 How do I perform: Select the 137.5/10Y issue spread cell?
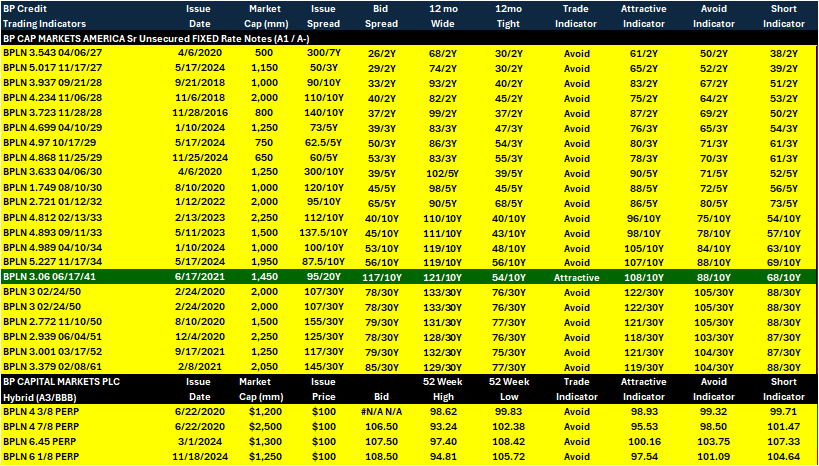point(325,232)
